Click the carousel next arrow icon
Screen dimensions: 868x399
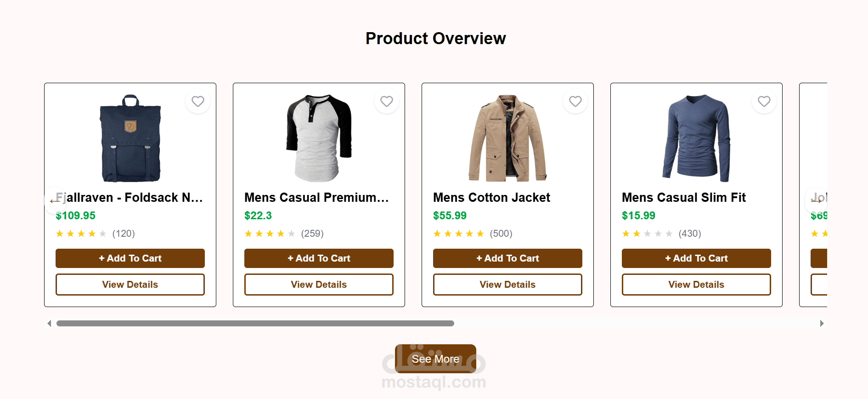tap(817, 200)
